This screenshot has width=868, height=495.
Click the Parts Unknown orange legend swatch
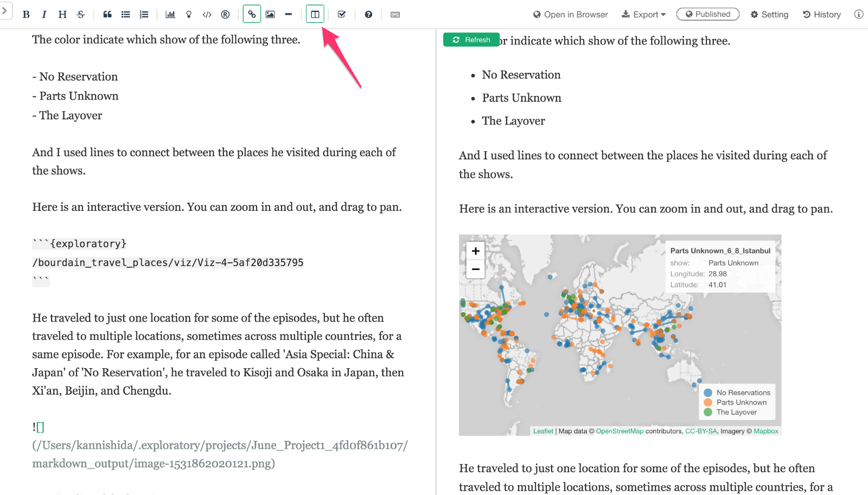click(x=708, y=402)
